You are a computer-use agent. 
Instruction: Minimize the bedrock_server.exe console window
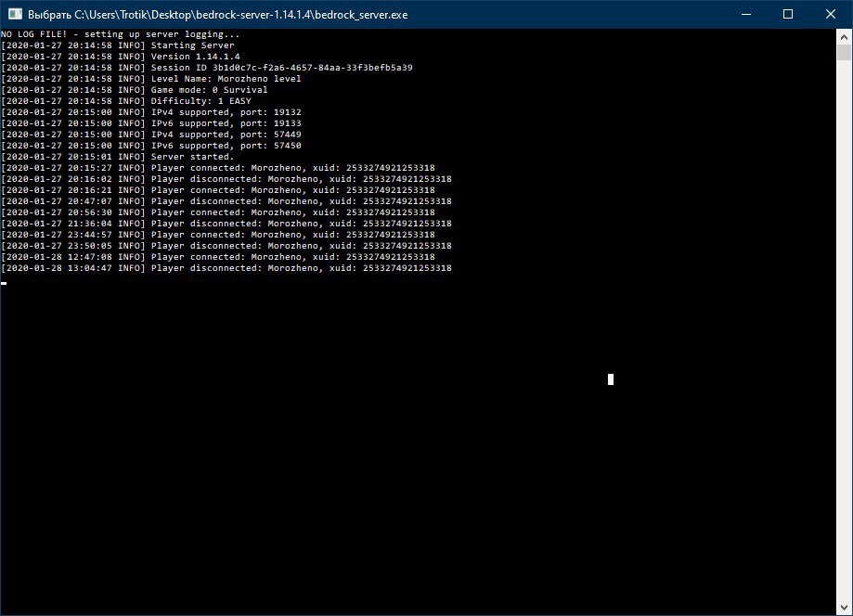click(746, 14)
